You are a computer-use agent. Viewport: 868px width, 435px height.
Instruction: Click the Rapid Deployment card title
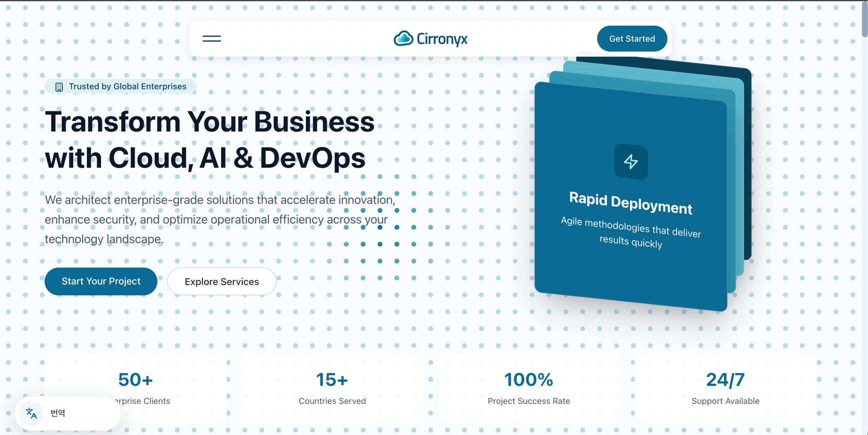click(x=631, y=203)
